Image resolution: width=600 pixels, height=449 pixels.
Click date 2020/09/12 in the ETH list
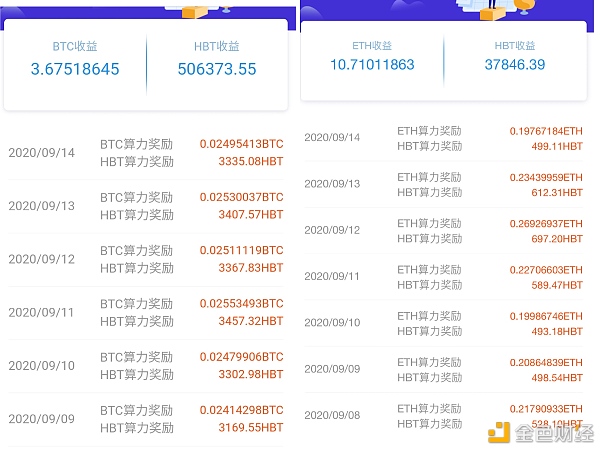coord(332,230)
